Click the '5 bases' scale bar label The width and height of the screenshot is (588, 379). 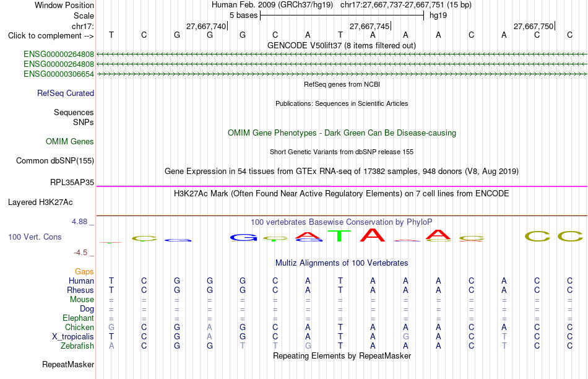coord(243,15)
